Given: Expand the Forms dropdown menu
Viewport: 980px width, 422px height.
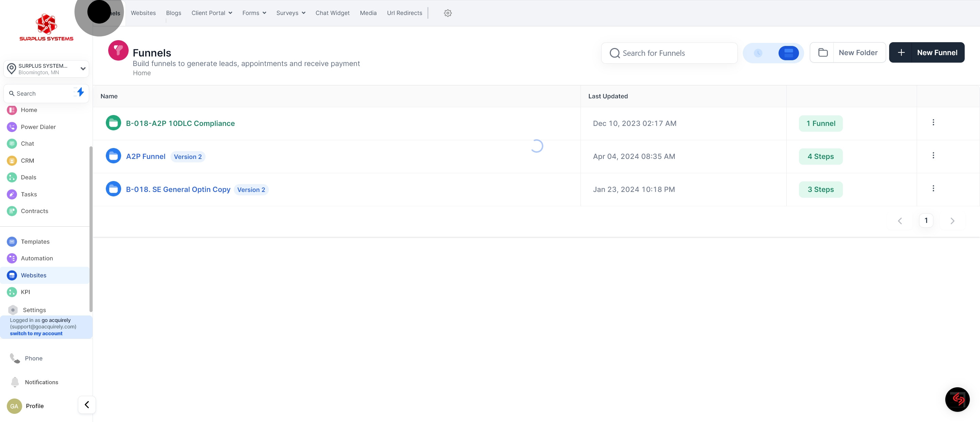Looking at the screenshot, I should 254,13.
